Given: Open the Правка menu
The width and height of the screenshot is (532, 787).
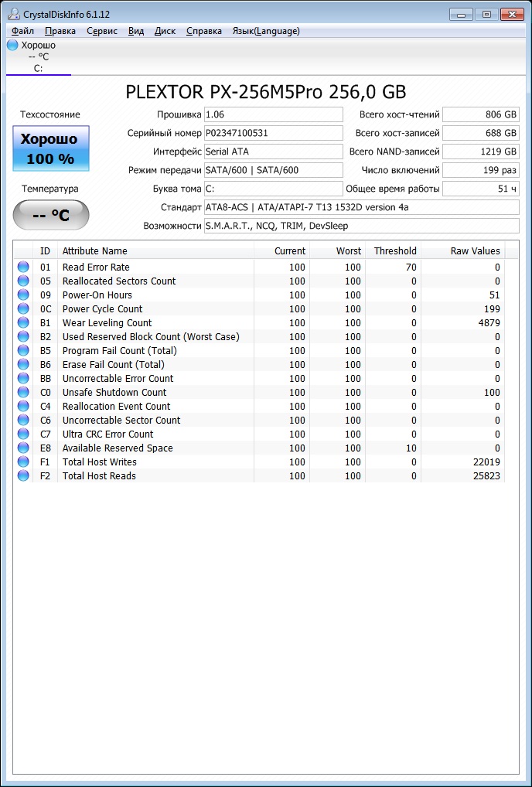Looking at the screenshot, I should coord(60,31).
